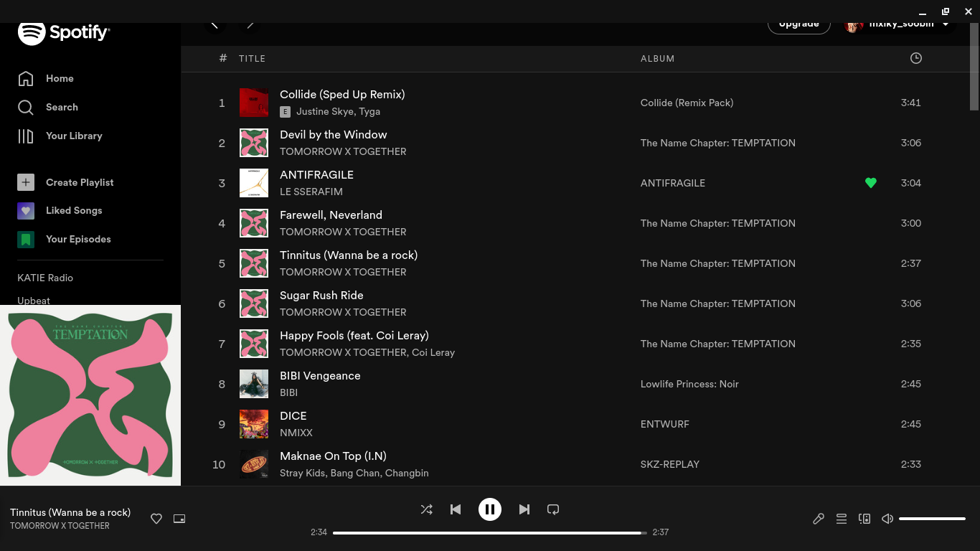Select the ANTIFRAGILE album thumbnail
Screen dimensions: 980x551
pyautogui.click(x=254, y=183)
